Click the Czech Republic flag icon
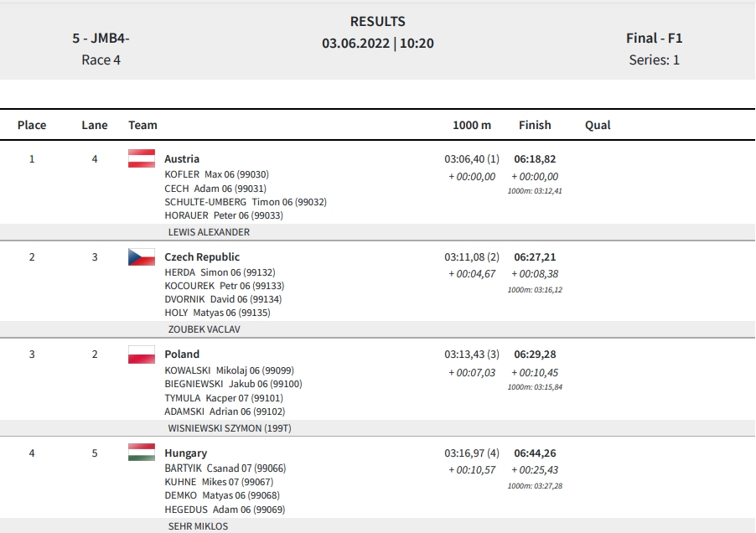The image size is (756, 533). (x=142, y=256)
